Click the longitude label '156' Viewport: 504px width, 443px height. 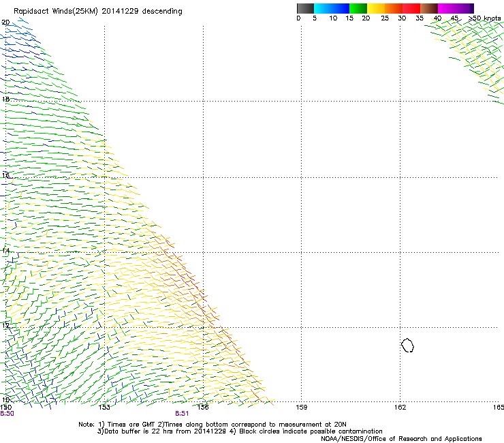tap(203, 408)
